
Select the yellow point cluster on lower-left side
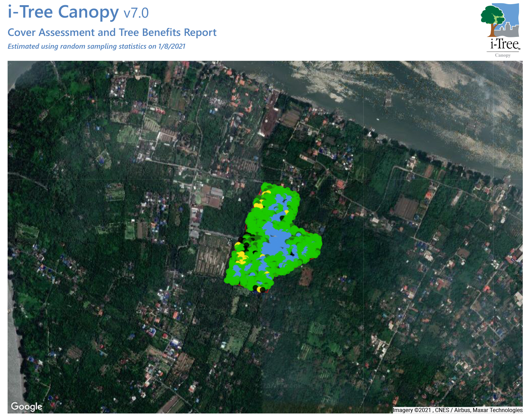point(241,257)
